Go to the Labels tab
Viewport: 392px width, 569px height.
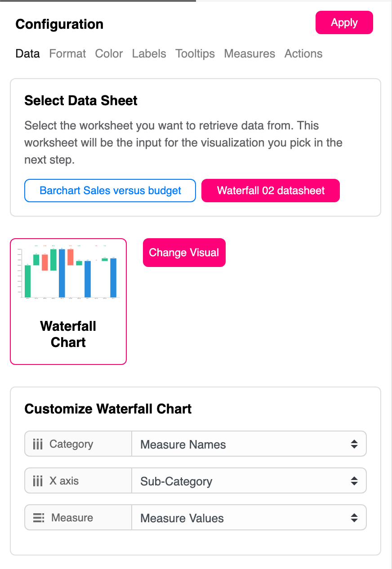pyautogui.click(x=149, y=54)
